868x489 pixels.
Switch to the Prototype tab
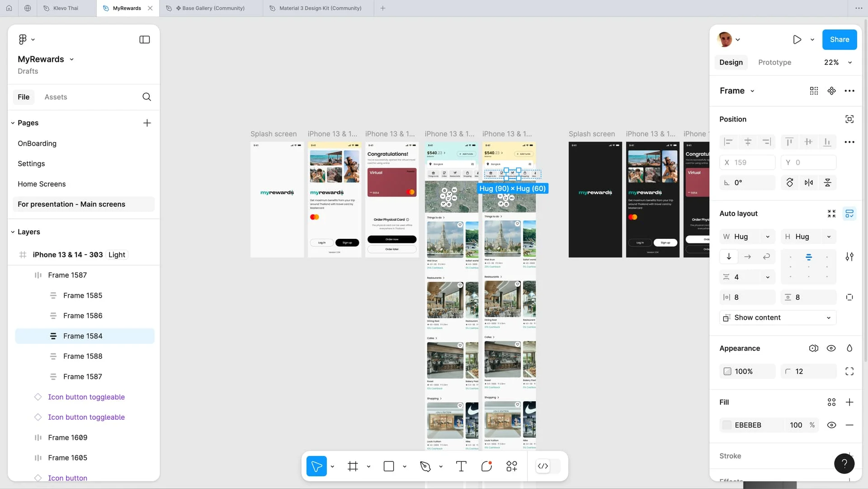[774, 62]
